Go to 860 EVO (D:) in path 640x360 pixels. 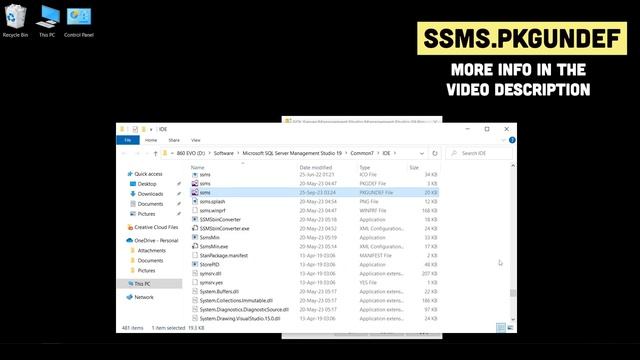pos(191,153)
